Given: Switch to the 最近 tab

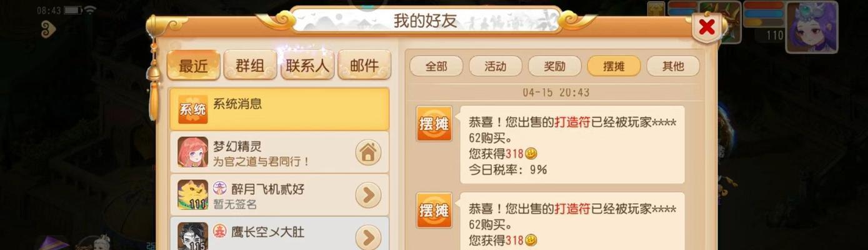Looking at the screenshot, I should coord(193,65).
